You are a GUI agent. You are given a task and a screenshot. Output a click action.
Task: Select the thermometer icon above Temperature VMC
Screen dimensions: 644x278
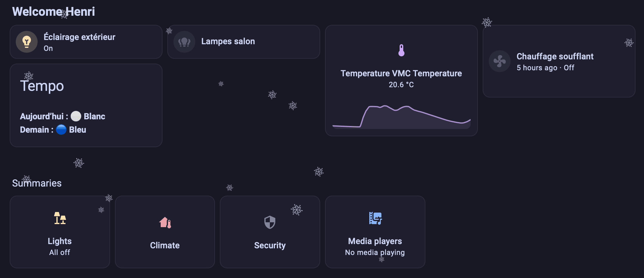pos(401,50)
